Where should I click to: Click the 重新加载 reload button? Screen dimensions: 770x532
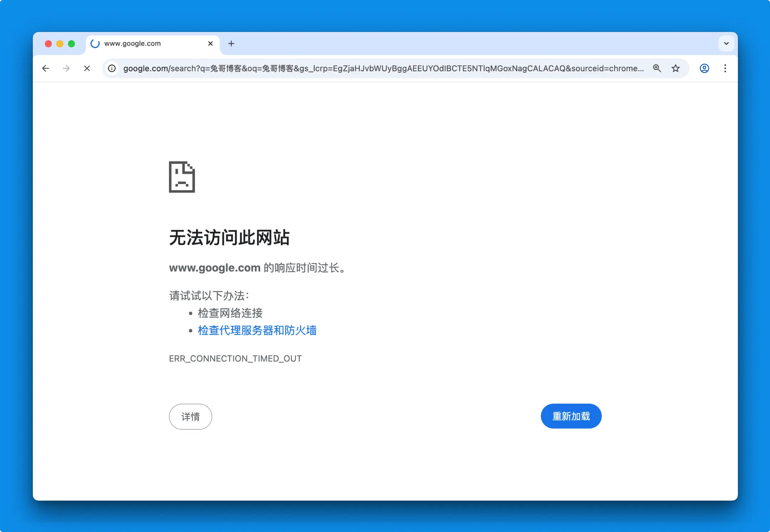click(x=571, y=416)
